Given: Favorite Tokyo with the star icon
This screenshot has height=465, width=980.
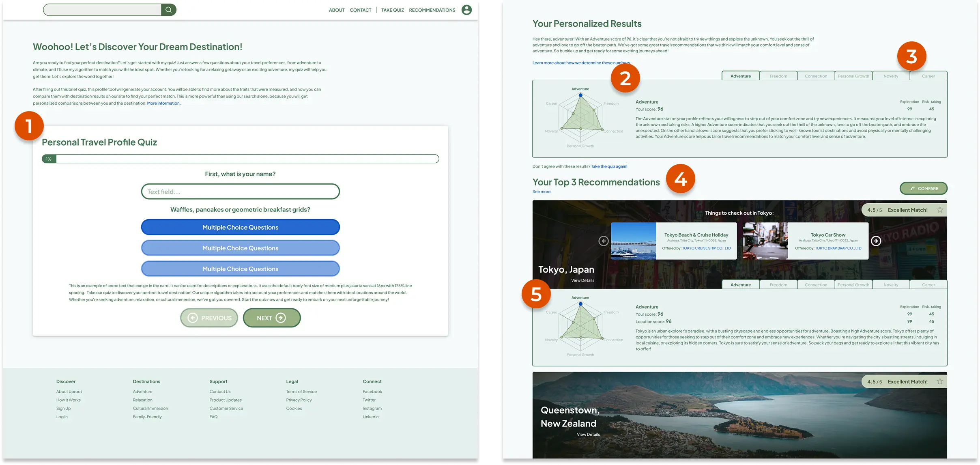Looking at the screenshot, I should click(x=939, y=210).
